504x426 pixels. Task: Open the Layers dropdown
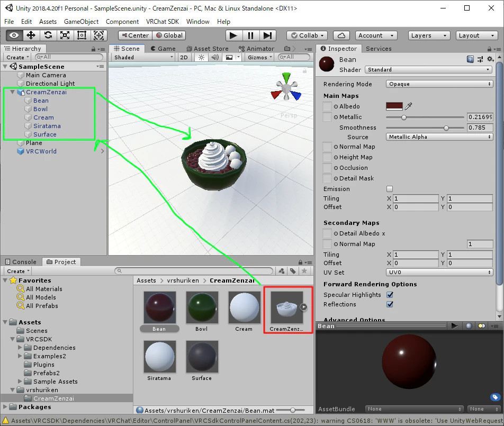click(x=429, y=35)
